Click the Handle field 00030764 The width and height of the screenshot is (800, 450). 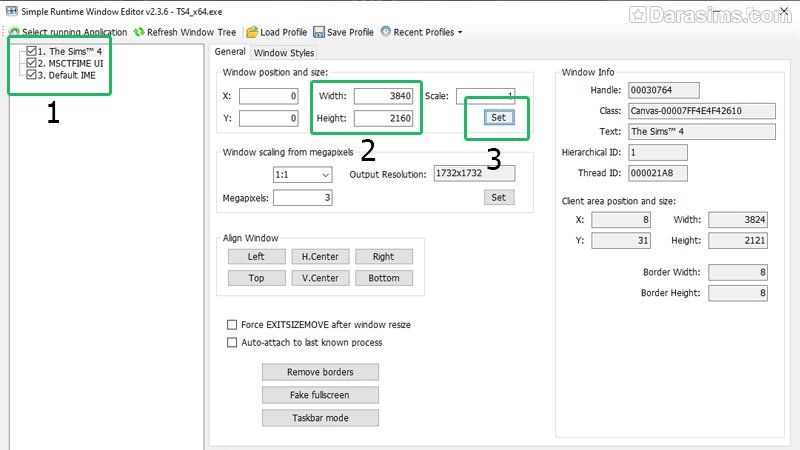pos(663,90)
